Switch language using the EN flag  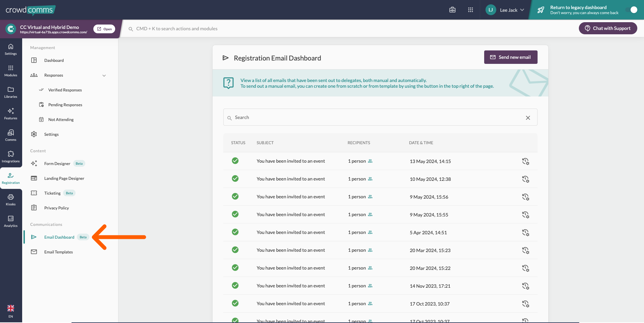point(11,311)
